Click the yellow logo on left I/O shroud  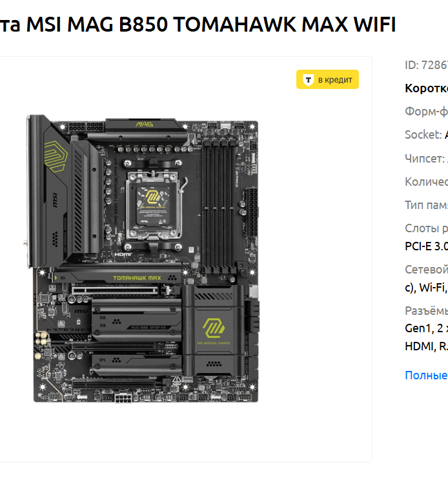pos(56,157)
